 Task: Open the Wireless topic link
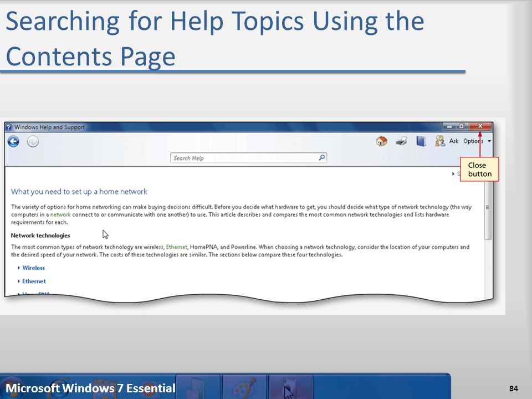(34, 268)
